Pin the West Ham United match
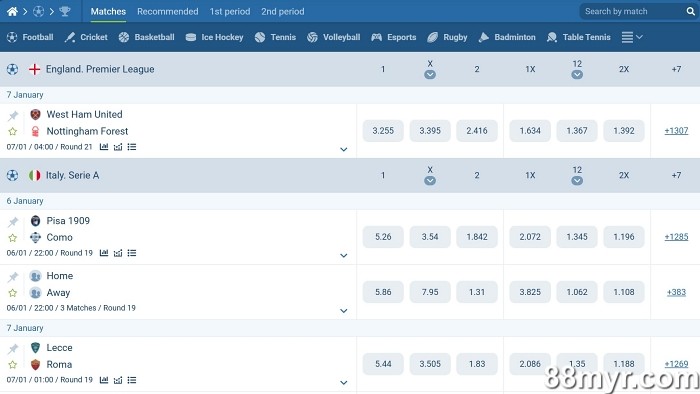Viewport: 700px width, 394px height. [13, 116]
